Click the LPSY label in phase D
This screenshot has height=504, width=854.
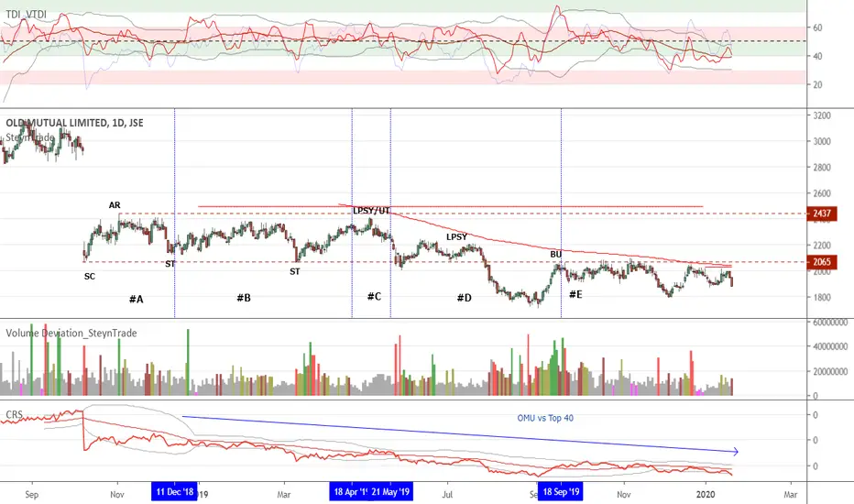click(456, 237)
